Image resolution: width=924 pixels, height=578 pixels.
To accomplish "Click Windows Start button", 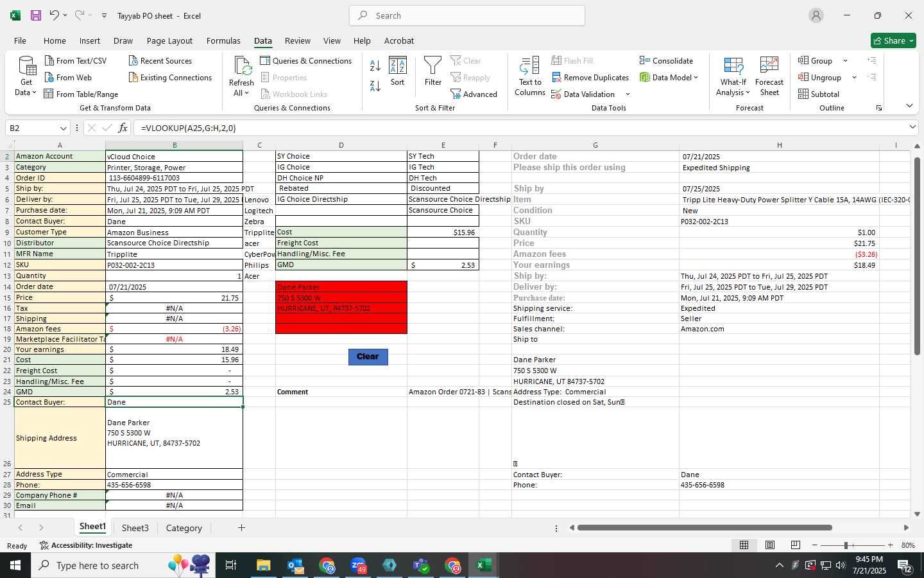I will tap(15, 565).
